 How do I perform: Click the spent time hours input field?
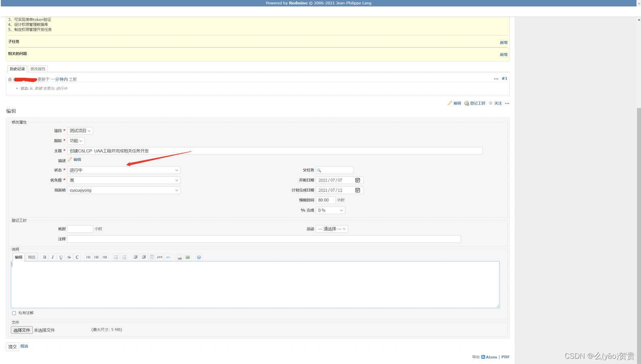tap(80, 229)
